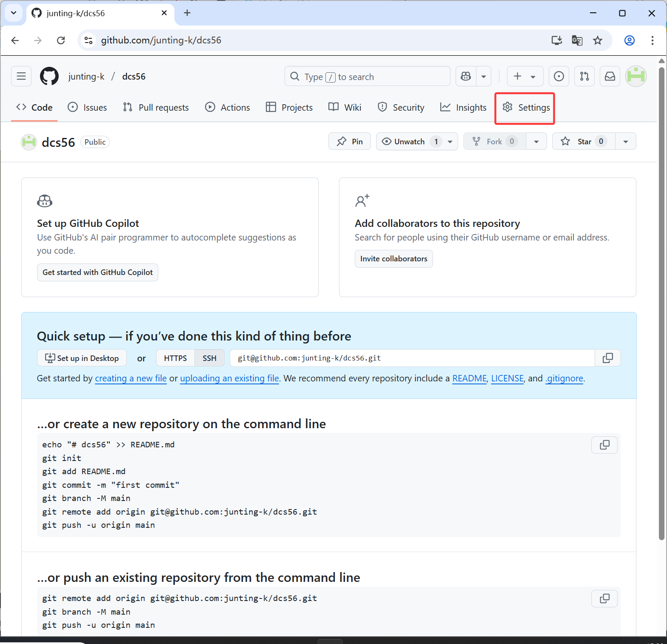Expand the browser tab search dropdown
Viewport: 667px width, 644px height.
(x=14, y=13)
